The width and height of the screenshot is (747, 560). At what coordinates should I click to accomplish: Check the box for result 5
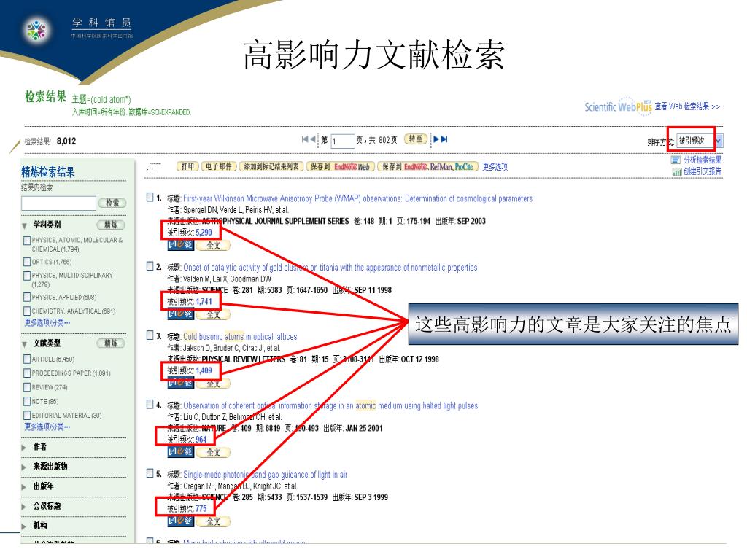pos(150,472)
